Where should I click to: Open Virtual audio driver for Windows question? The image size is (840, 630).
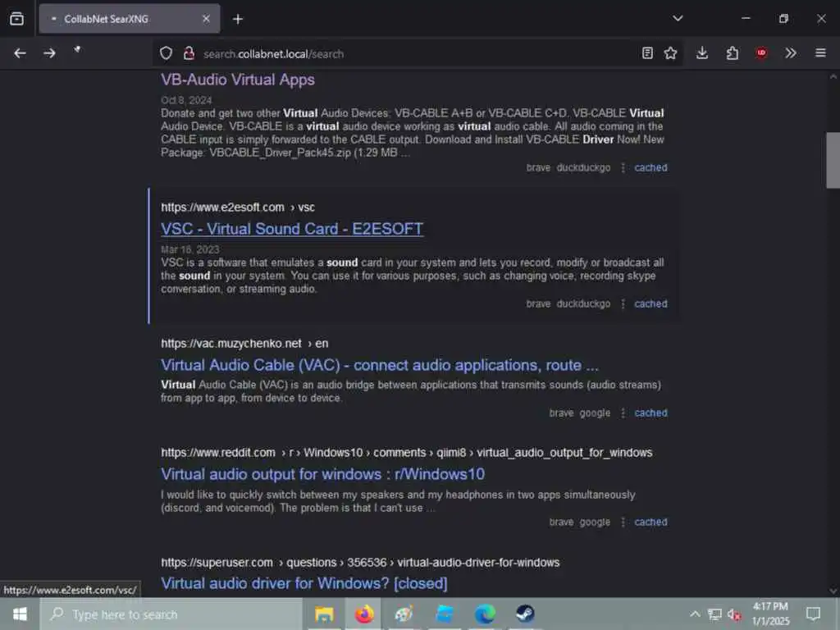tap(304, 583)
